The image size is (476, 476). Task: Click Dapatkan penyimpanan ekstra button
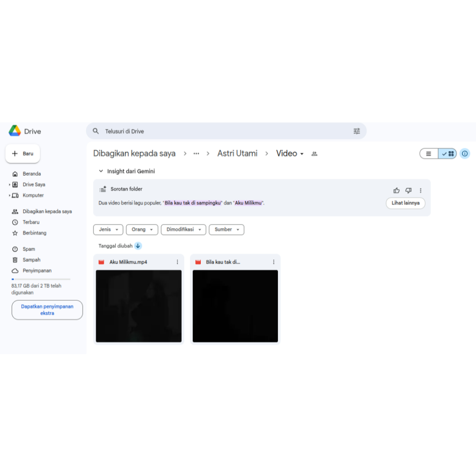coord(47,310)
